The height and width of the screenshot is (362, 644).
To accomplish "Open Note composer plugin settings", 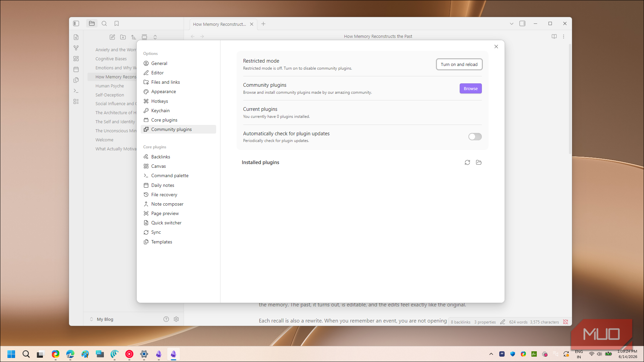I will click(178, 204).
